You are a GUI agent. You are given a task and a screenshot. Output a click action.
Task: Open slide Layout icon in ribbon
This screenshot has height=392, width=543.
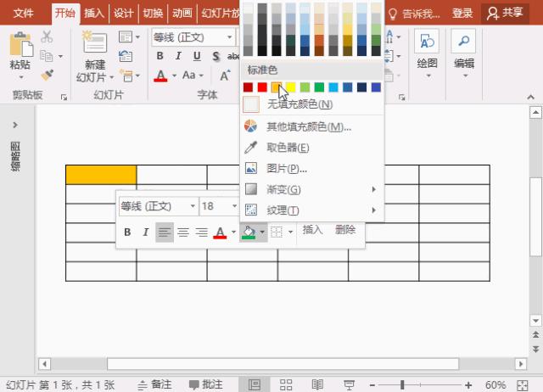click(x=126, y=36)
